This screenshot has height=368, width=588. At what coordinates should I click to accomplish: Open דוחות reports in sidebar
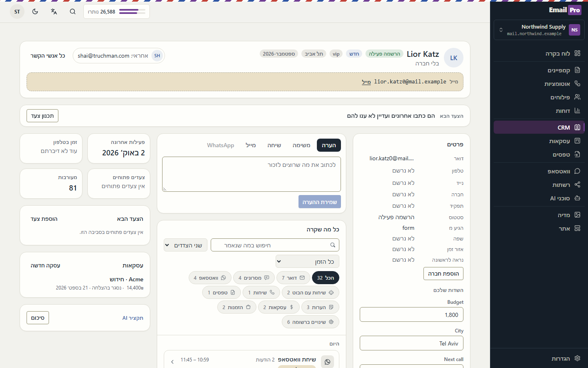[539, 111]
